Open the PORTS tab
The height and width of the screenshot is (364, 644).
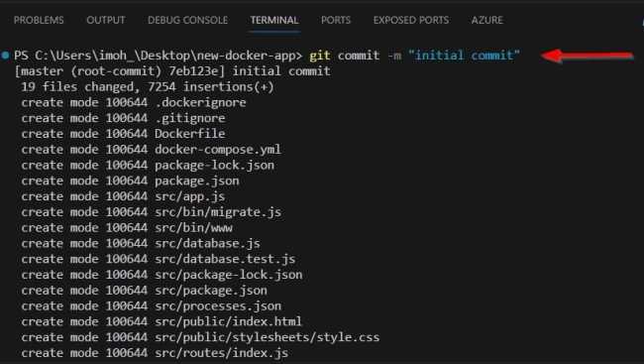[x=336, y=20]
